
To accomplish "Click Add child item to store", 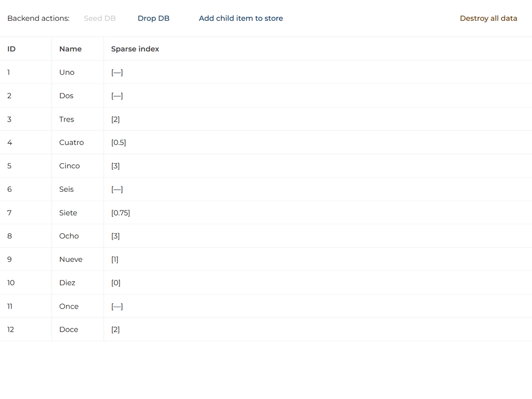I will [x=241, y=18].
